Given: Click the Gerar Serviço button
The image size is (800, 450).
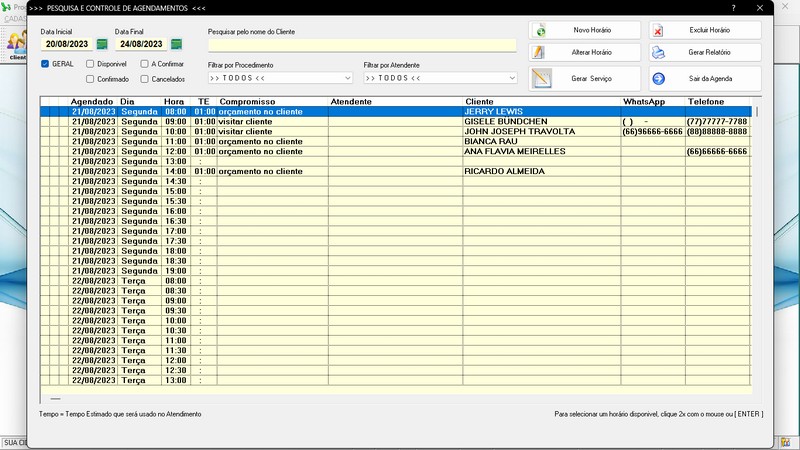Looking at the screenshot, I should click(x=585, y=79).
